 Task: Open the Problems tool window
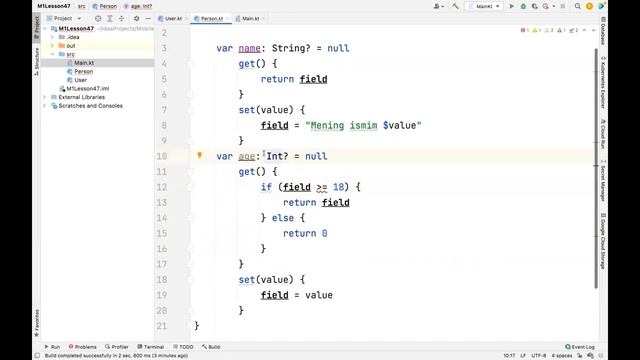(x=82, y=347)
